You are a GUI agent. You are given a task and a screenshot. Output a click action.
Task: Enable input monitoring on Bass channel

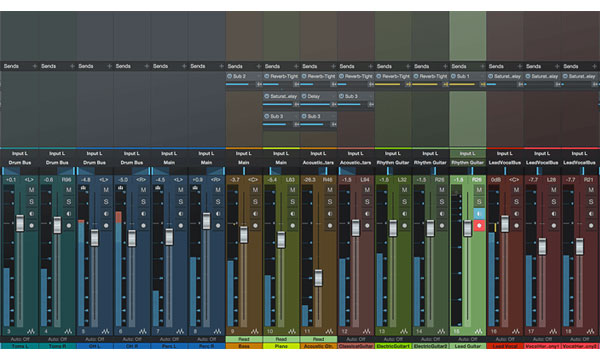tap(255, 214)
